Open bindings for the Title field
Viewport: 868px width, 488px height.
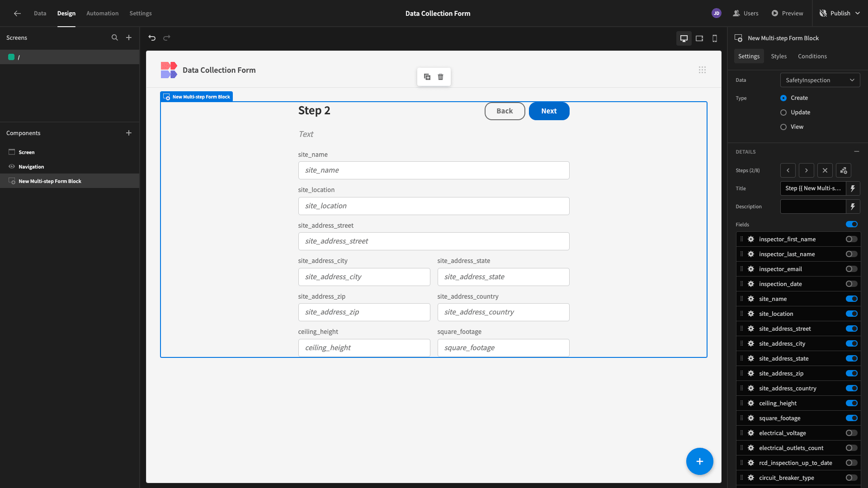tap(853, 188)
